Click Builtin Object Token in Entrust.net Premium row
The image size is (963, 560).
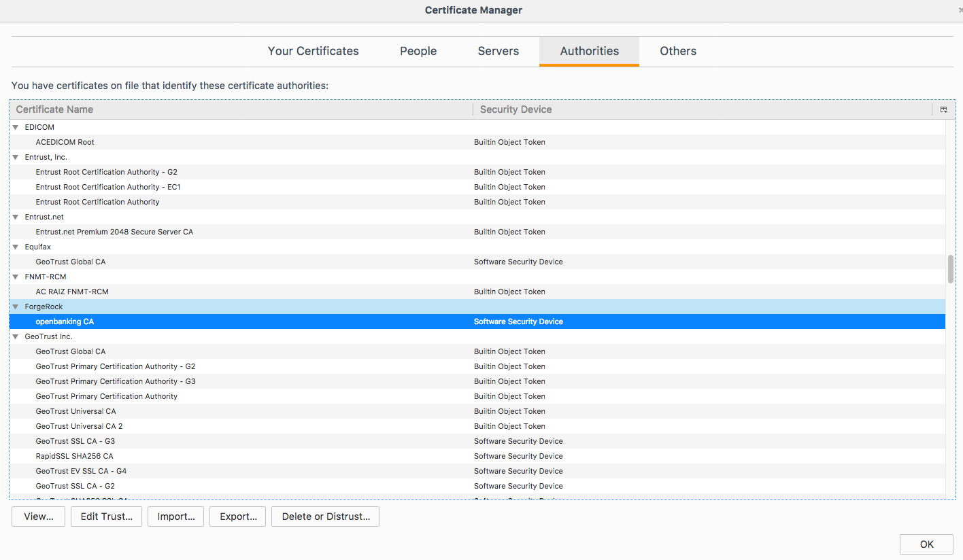point(509,232)
